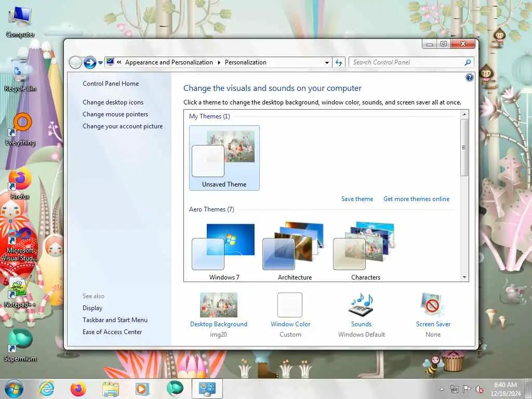Image resolution: width=532 pixels, height=399 pixels.
Task: Open Firefox from the taskbar
Action: (78, 389)
